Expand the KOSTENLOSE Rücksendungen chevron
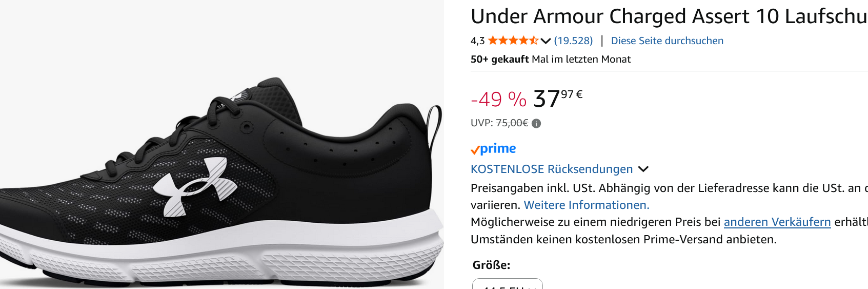 [643, 169]
